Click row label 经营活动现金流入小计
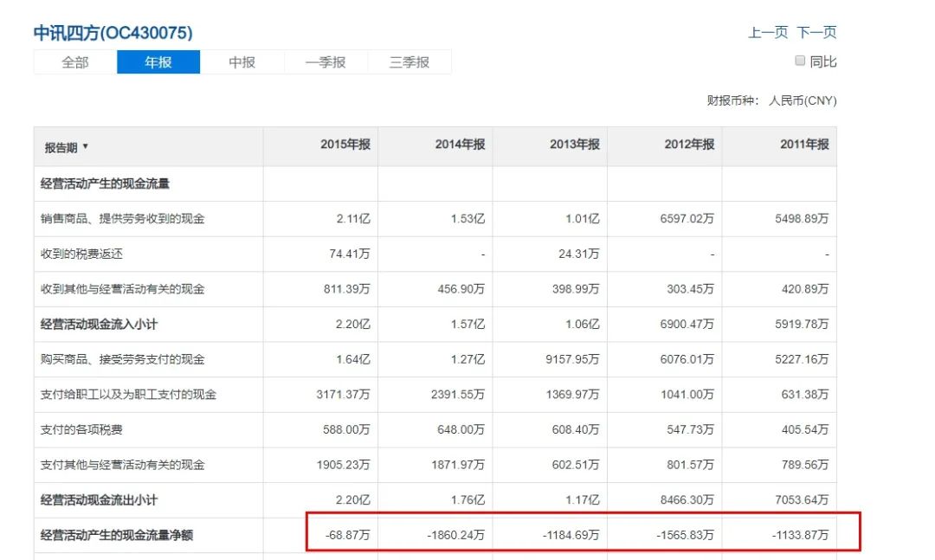This screenshot has width=935, height=560. [99, 325]
